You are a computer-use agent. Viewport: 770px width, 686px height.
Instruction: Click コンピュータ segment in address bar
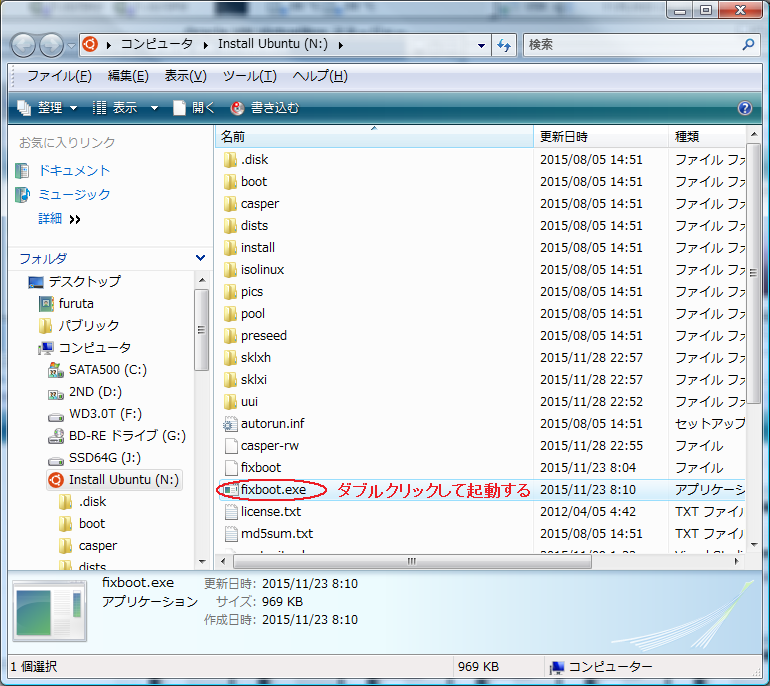157,44
